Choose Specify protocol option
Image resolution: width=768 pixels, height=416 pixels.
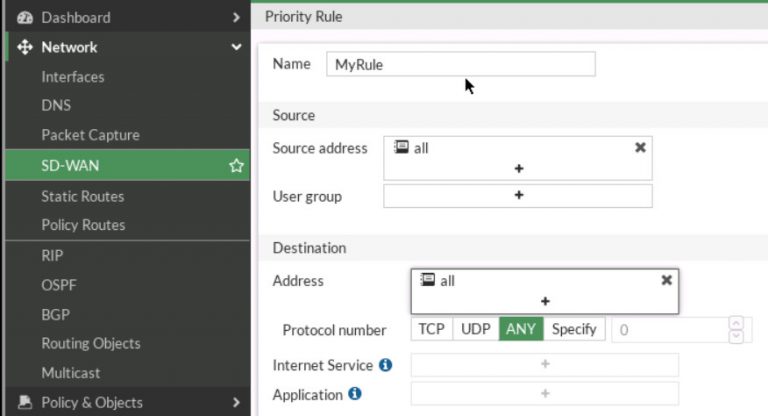[574, 329]
